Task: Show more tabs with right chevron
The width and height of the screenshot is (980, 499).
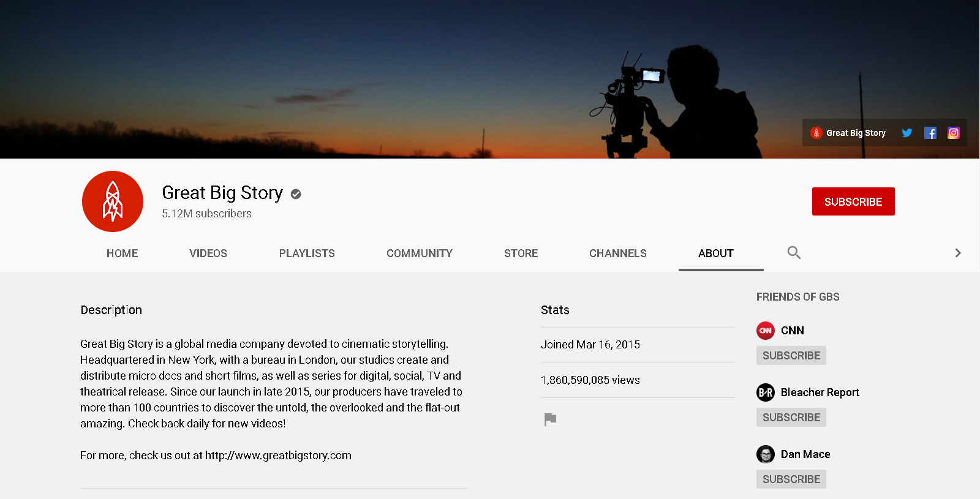Action: click(x=958, y=253)
